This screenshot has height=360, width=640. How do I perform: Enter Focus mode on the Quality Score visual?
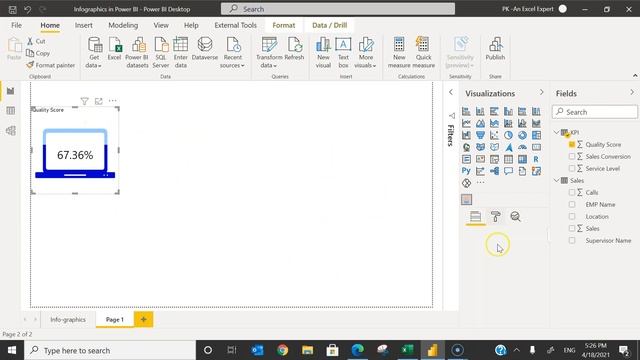(99, 101)
